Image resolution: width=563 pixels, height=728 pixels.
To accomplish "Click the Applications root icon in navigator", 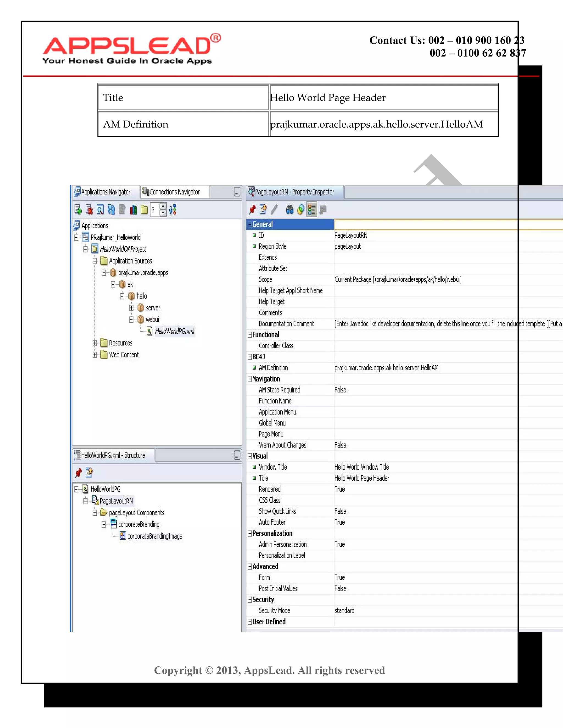I will click(77, 225).
